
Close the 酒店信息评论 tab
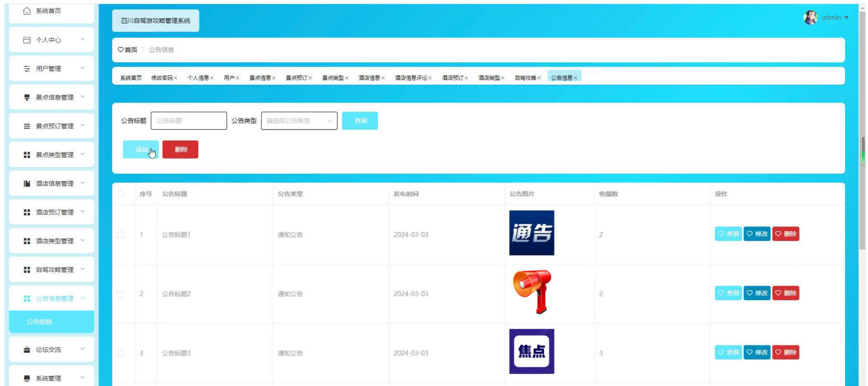430,78
